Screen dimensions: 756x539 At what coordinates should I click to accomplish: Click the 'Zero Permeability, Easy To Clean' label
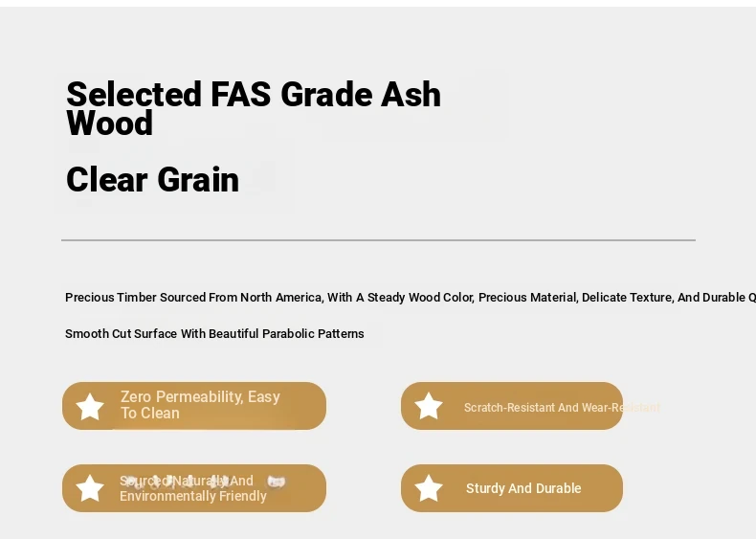point(200,405)
